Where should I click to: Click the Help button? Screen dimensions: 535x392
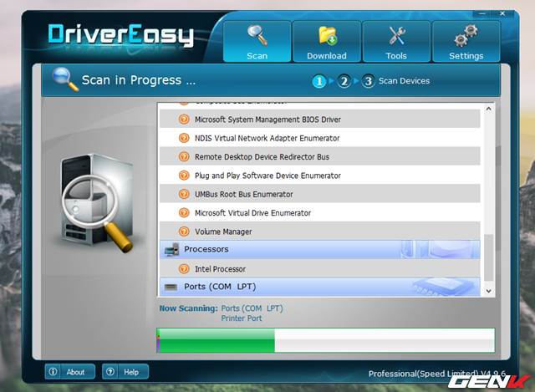(x=125, y=372)
